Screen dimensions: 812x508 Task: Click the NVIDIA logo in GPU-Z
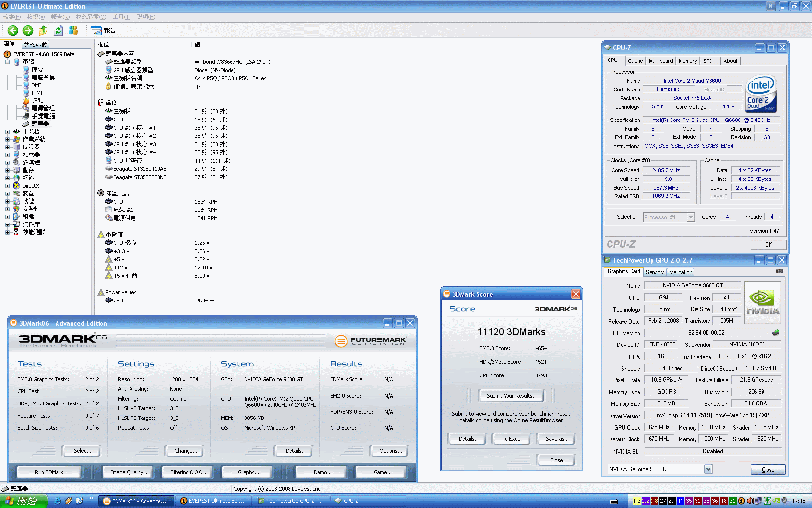(x=763, y=303)
